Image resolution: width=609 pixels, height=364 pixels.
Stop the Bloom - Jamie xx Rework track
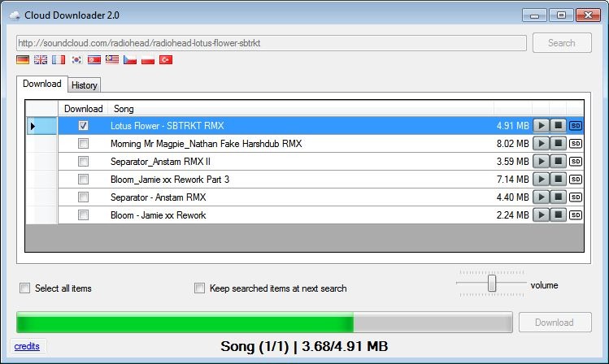click(x=558, y=215)
